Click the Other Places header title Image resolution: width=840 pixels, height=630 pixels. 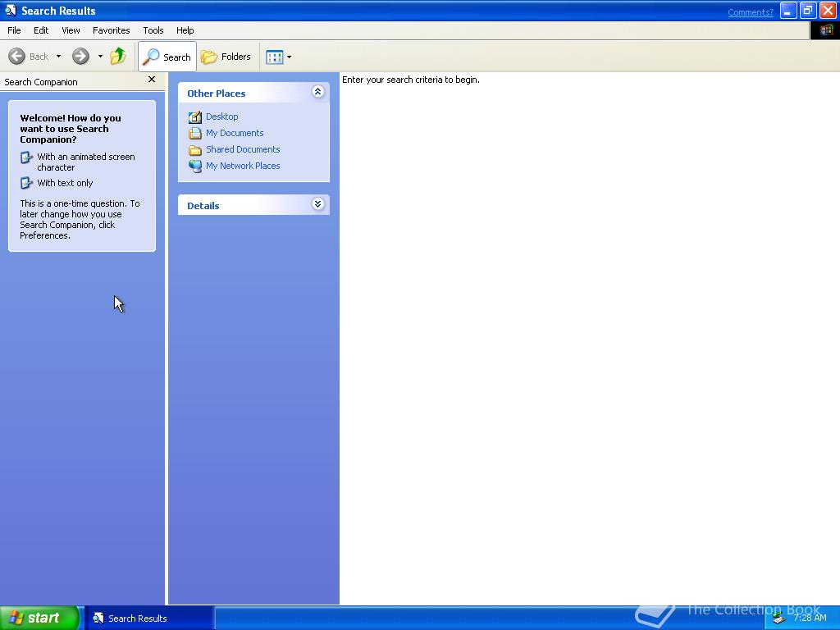pos(216,94)
